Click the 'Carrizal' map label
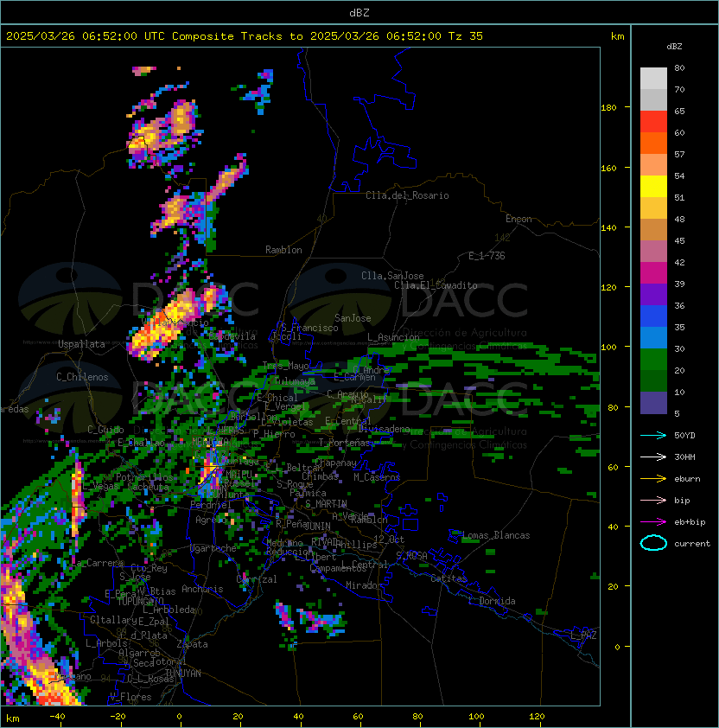Viewport: 719px width, 728px height. pos(257,579)
